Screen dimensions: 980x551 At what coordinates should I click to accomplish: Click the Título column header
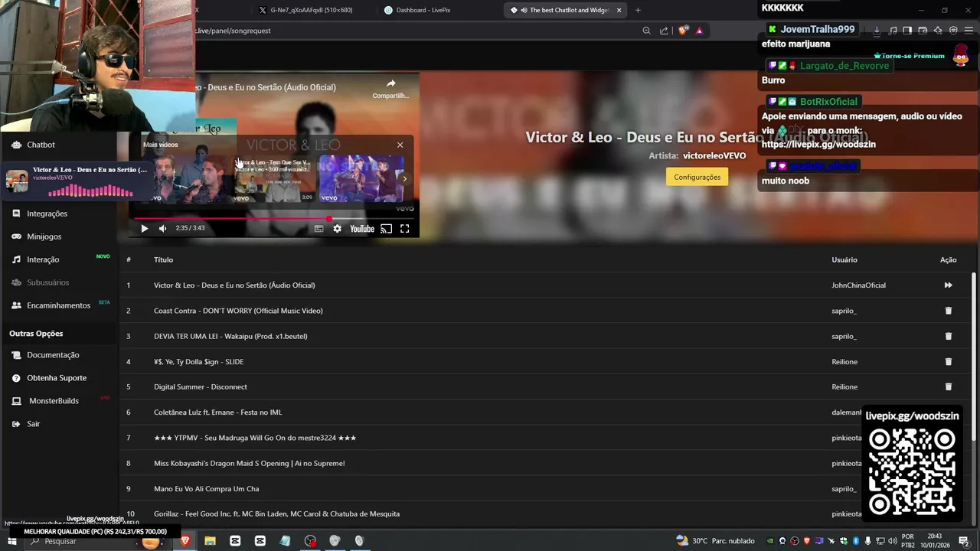(163, 260)
